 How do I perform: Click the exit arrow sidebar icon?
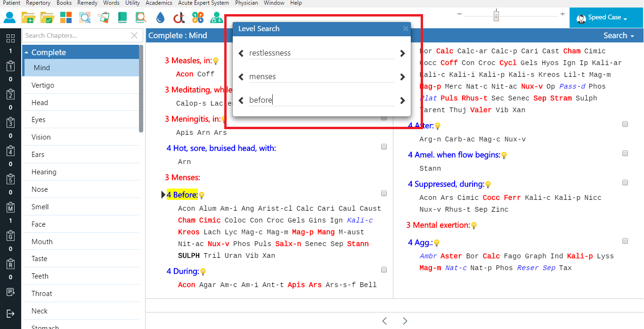click(10, 314)
